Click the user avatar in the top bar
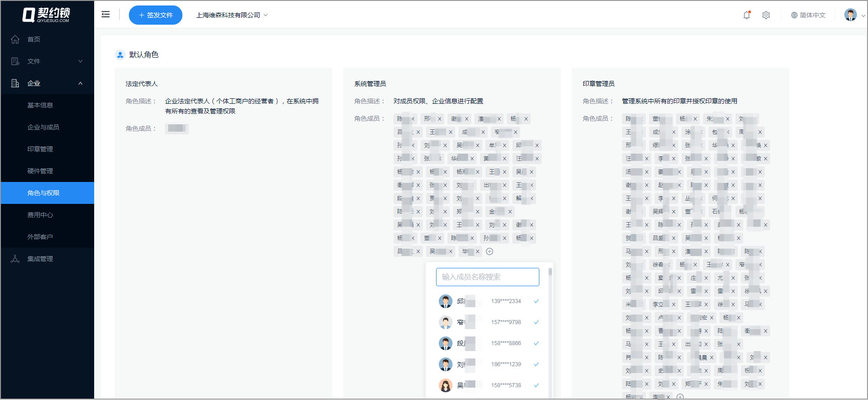Image resolution: width=868 pixels, height=400 pixels. point(851,15)
